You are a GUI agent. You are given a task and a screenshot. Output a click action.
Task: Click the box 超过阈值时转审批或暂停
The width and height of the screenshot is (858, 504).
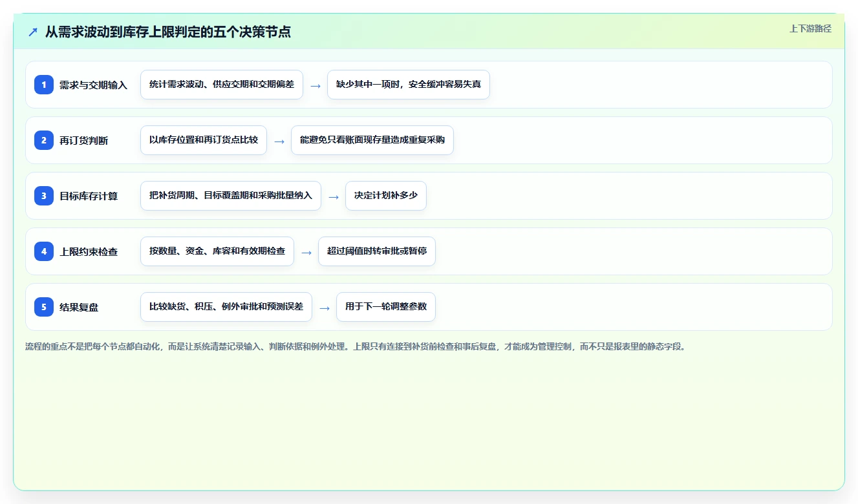377,251
